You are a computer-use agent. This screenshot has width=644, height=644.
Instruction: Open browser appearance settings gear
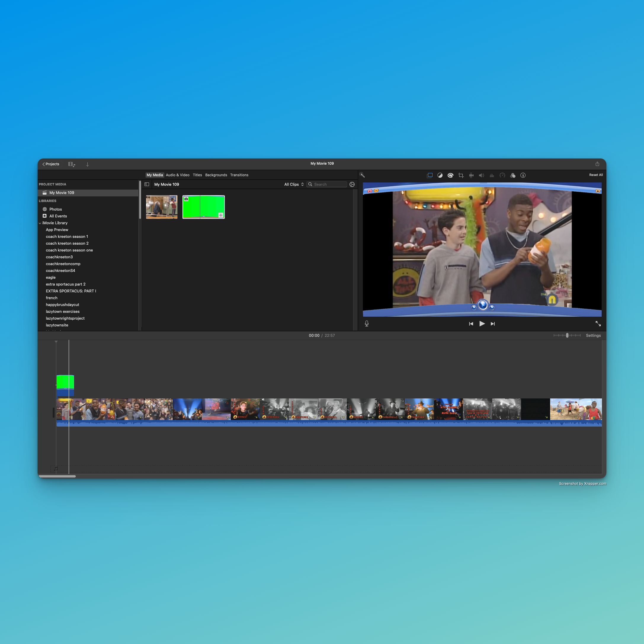pos(352,184)
